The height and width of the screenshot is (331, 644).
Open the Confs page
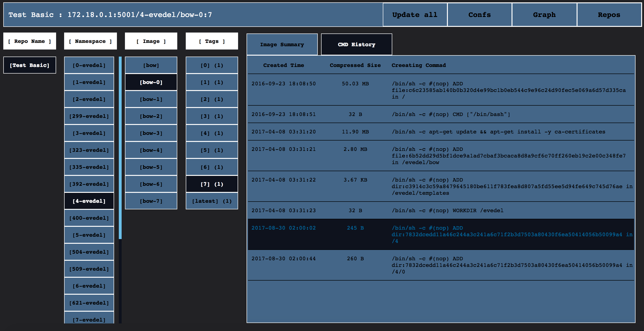[479, 15]
